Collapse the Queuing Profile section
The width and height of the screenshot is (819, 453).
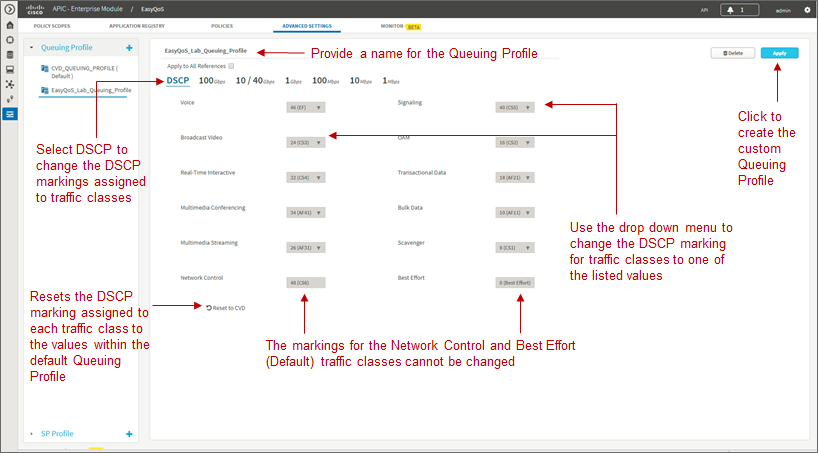(x=31, y=48)
